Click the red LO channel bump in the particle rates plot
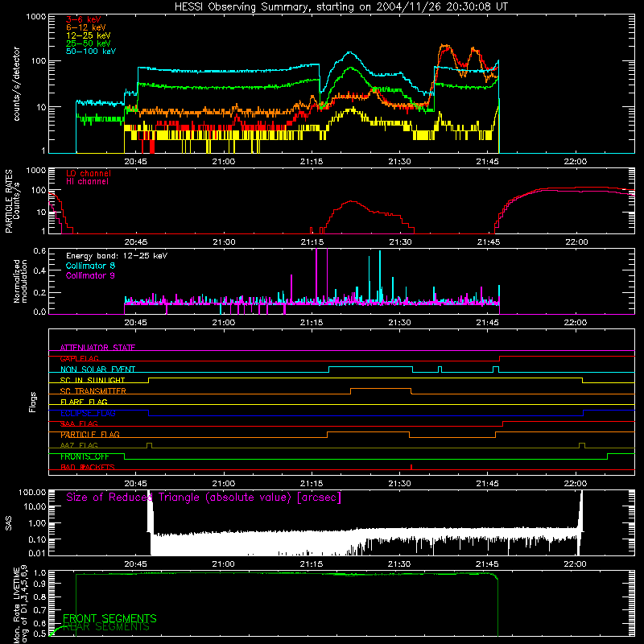This screenshot has width=644, height=644. [x=351, y=201]
